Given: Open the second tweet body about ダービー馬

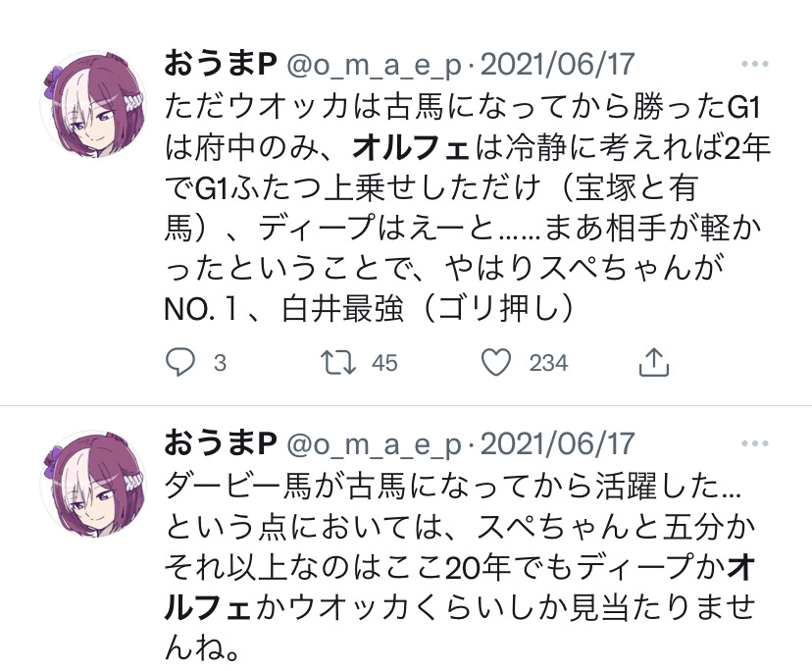Looking at the screenshot, I should click(459, 567).
